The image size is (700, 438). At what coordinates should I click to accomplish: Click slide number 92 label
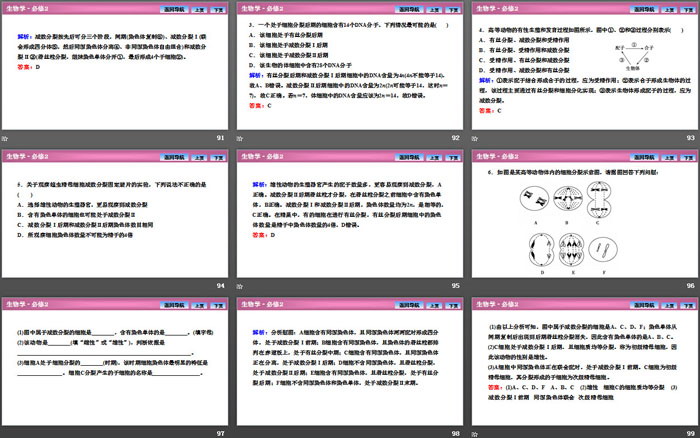pos(455,138)
